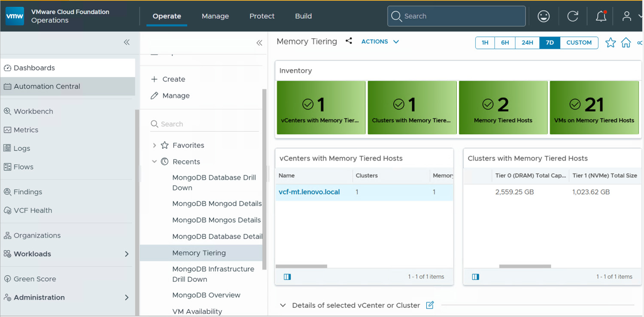
Task: Click the pencil Manage icon
Action: coord(154,95)
